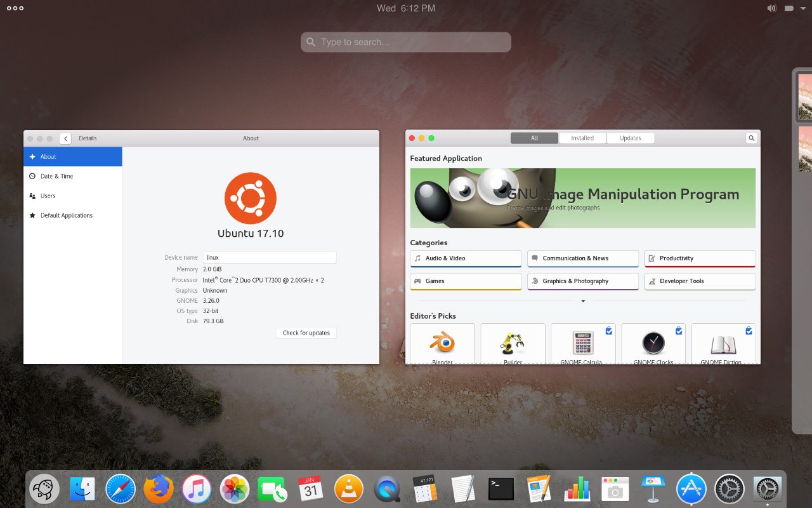Select Date & Time in Details sidebar

point(73,177)
